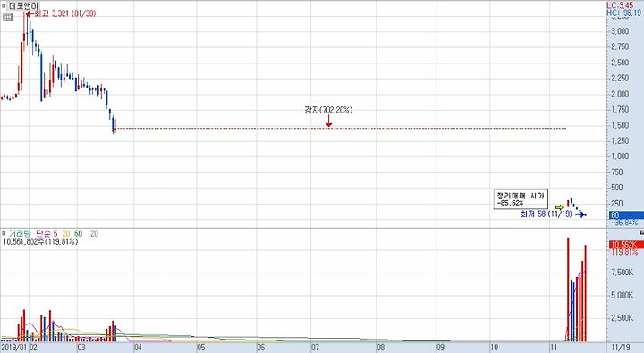Click the 09 month label on date axis
644x353 pixels.
tap(440, 348)
